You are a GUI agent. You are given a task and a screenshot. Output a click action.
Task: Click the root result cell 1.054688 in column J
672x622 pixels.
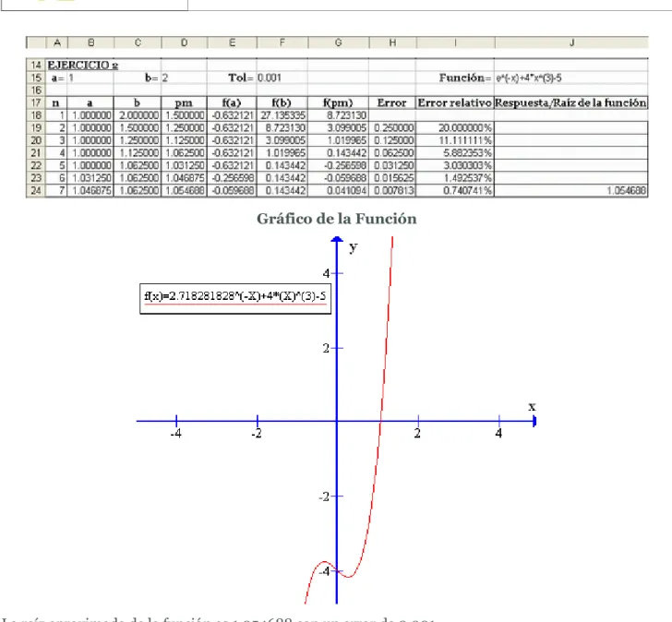click(x=570, y=191)
